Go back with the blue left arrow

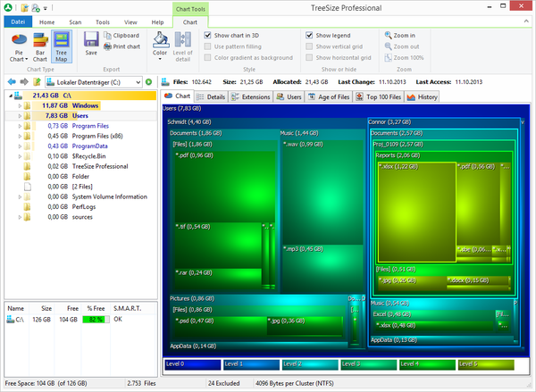pyautogui.click(x=12, y=82)
